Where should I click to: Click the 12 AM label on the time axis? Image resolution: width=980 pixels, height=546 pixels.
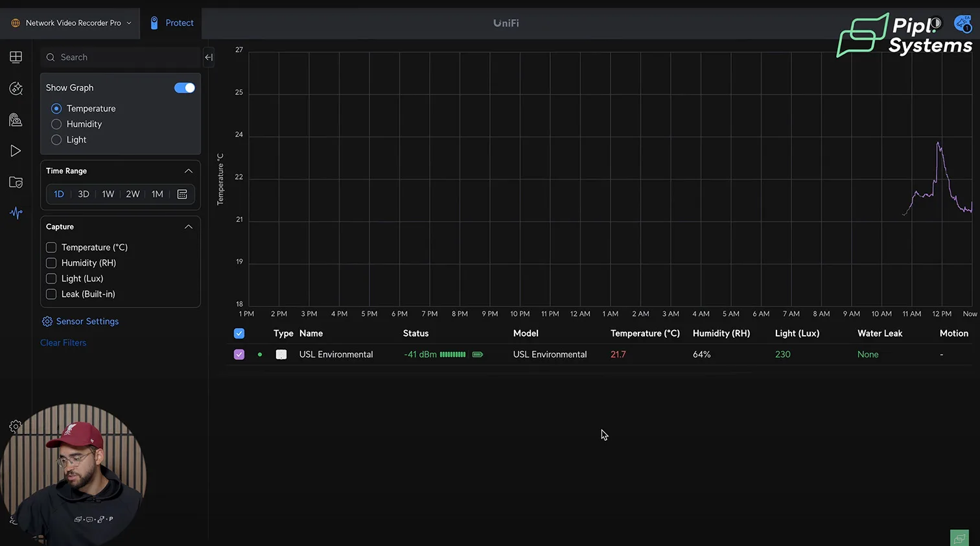(580, 314)
